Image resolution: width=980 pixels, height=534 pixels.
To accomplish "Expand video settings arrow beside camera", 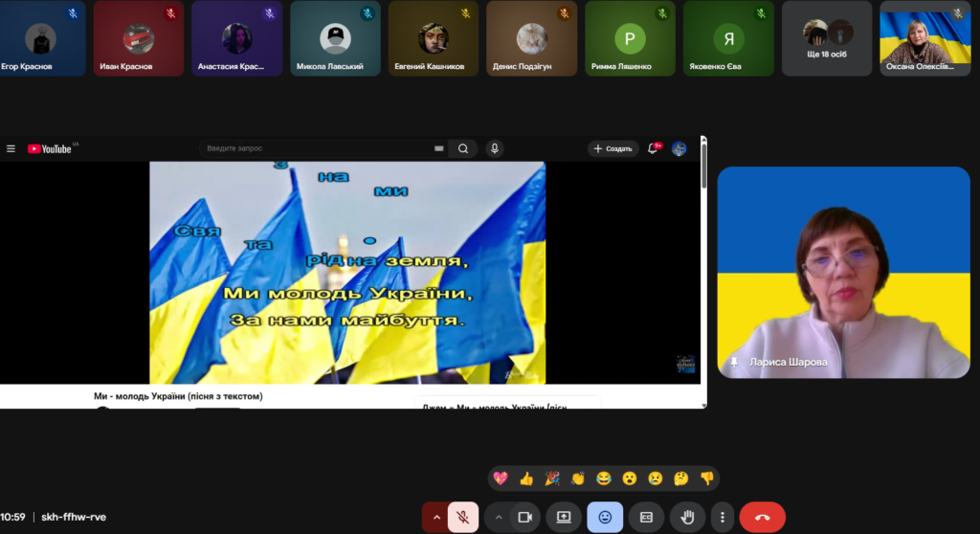I will pos(498,517).
